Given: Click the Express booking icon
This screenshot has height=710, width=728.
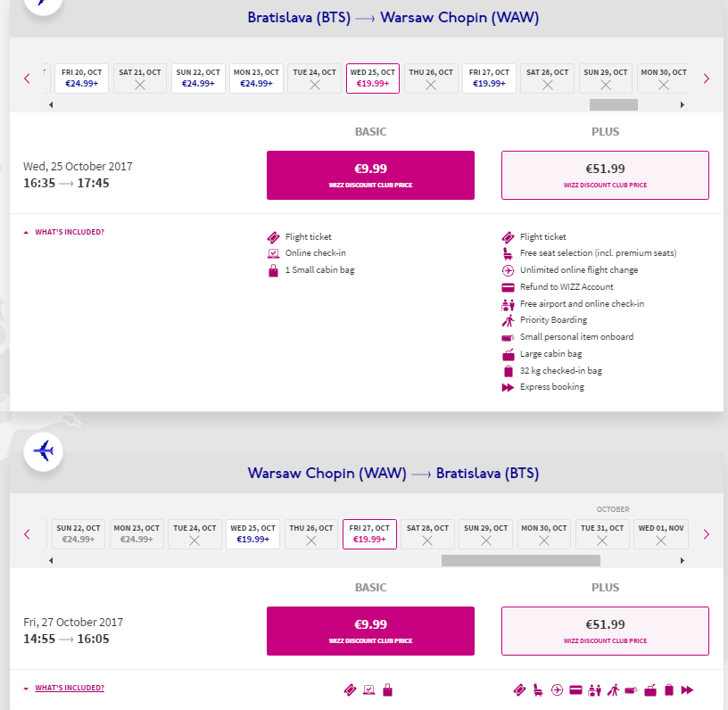Looking at the screenshot, I should click(x=508, y=387).
